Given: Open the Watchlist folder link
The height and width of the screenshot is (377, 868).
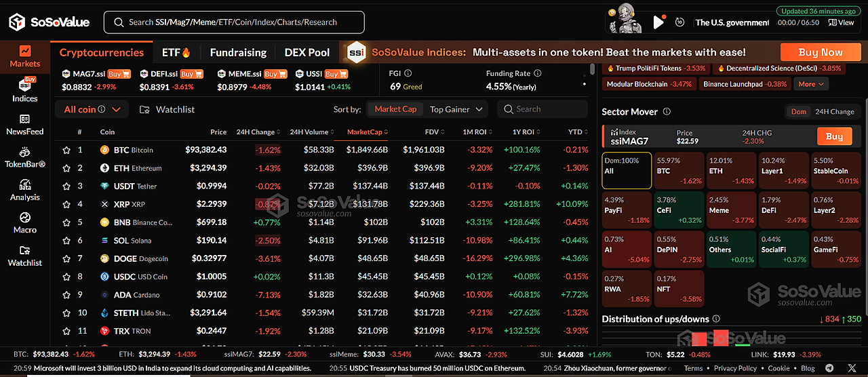Looking at the screenshot, I should [x=167, y=109].
